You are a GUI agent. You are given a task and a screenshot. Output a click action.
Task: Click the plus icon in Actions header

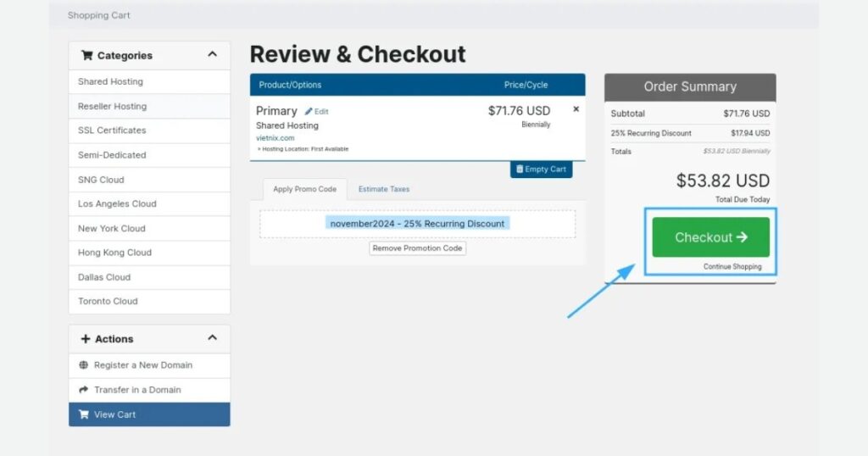coord(86,339)
